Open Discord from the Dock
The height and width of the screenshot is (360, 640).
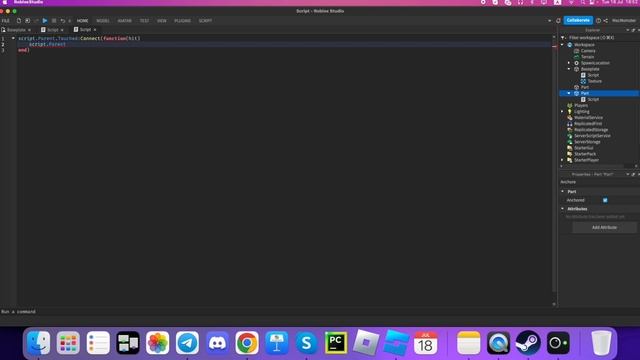tap(217, 343)
